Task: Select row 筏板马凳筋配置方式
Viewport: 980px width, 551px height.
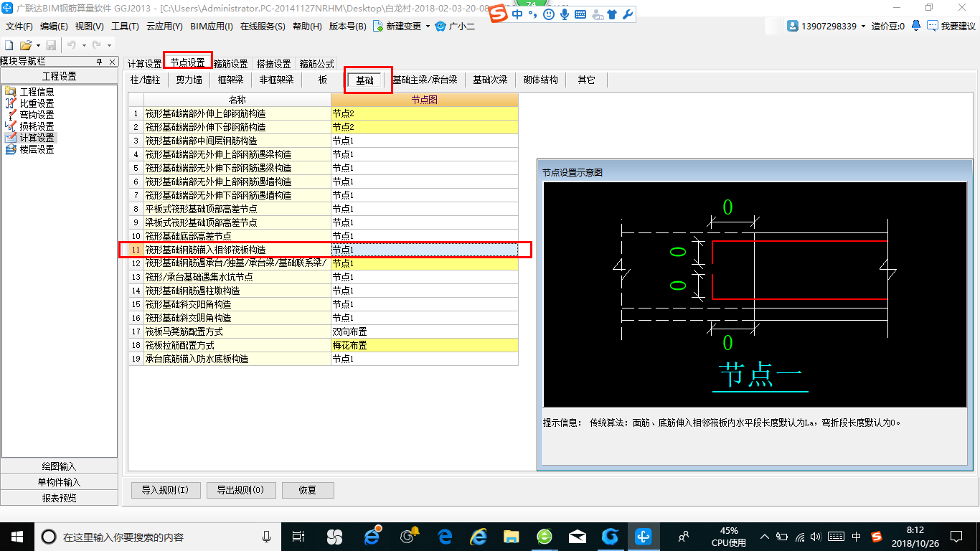Action: (324, 331)
